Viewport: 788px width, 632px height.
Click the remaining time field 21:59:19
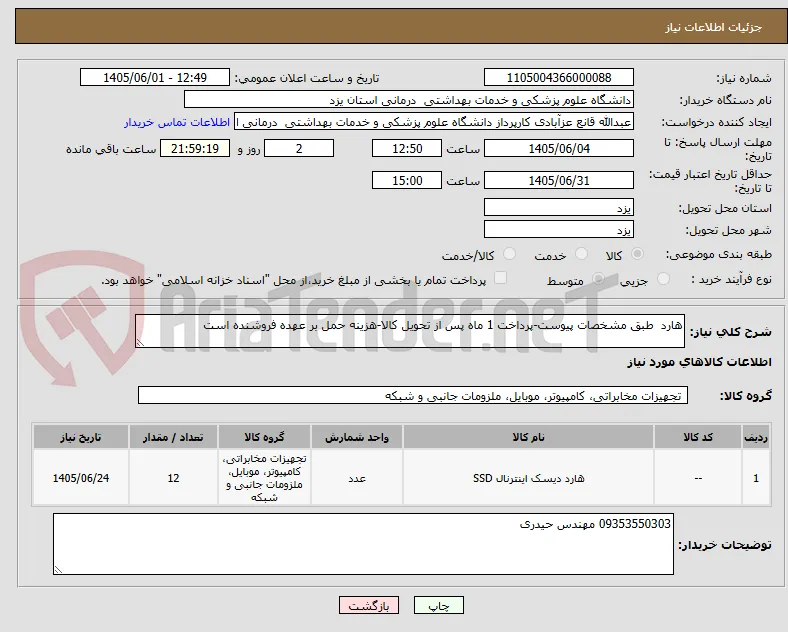tap(195, 149)
